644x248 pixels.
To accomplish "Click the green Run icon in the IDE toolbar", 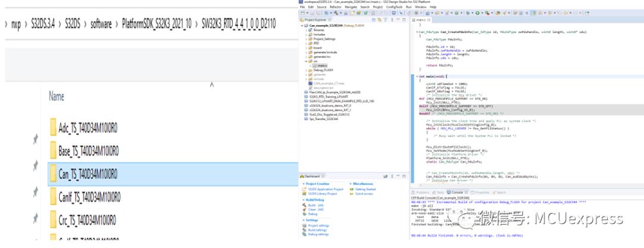I will (x=478, y=13).
